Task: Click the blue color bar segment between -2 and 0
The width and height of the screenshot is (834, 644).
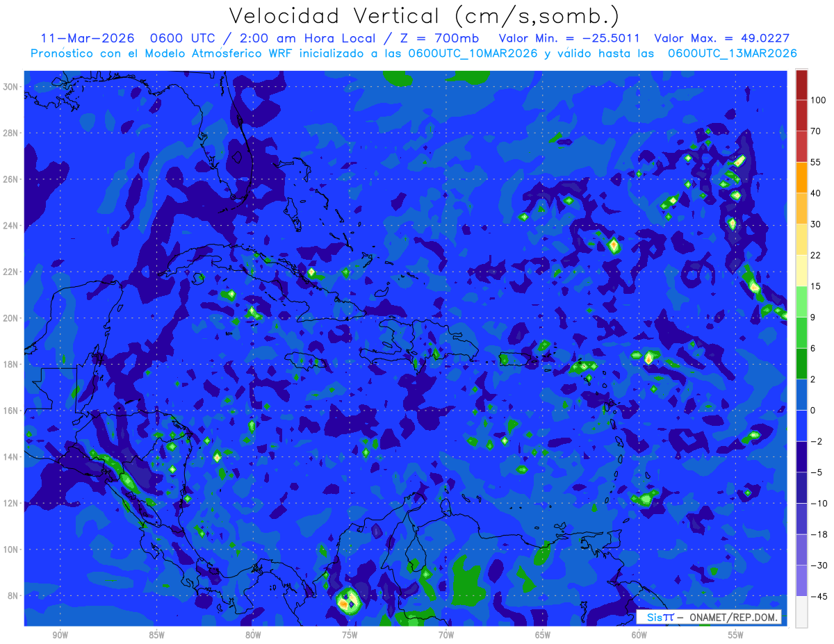Action: (801, 425)
